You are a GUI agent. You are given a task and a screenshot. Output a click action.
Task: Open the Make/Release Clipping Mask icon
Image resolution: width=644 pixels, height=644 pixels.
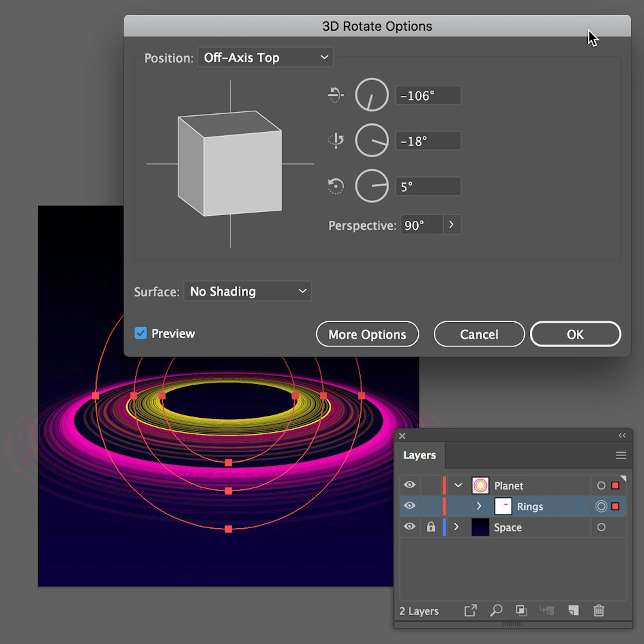click(521, 611)
